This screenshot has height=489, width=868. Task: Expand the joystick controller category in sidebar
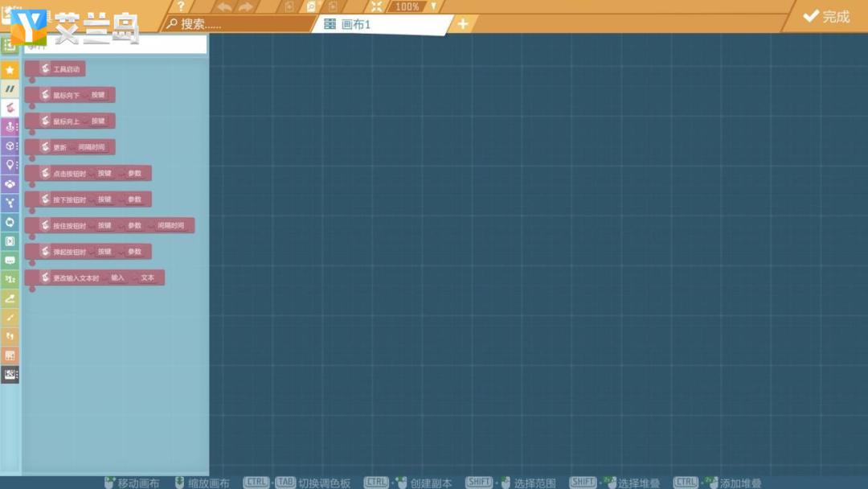(10, 127)
